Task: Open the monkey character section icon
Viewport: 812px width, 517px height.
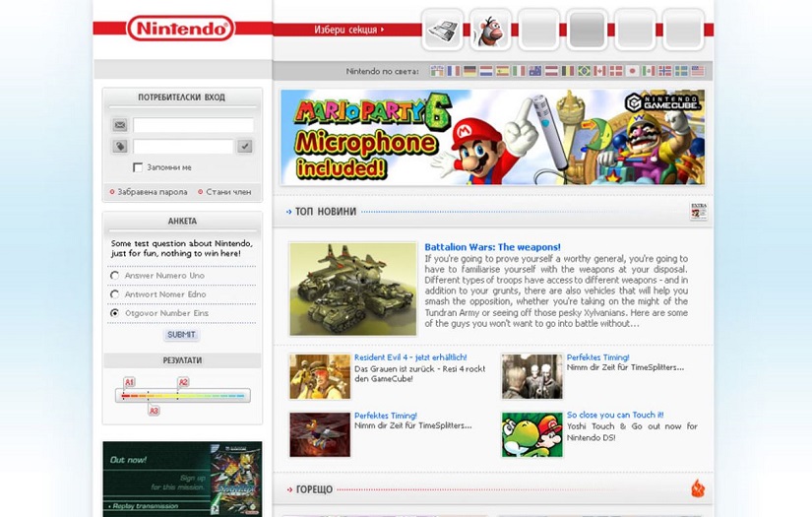Action: click(490, 31)
